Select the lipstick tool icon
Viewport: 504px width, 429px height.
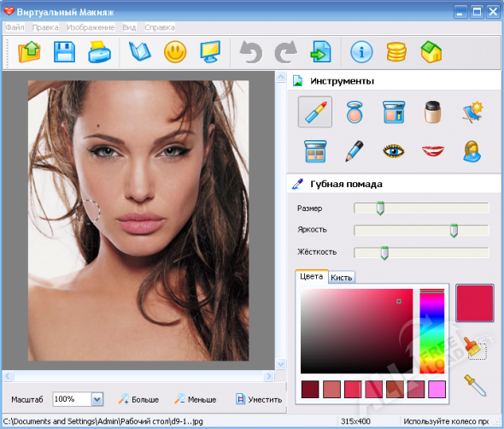click(315, 112)
